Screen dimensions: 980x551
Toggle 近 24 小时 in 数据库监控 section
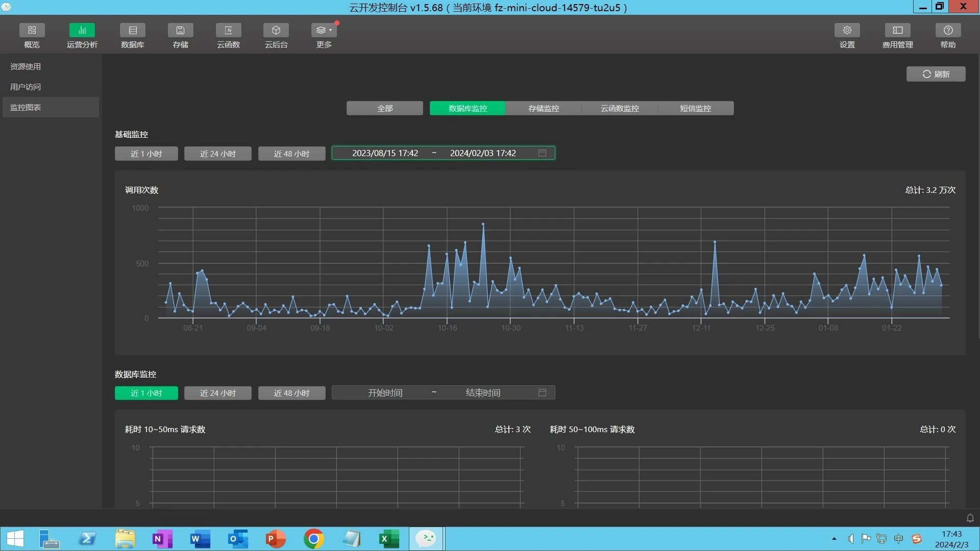[217, 393]
